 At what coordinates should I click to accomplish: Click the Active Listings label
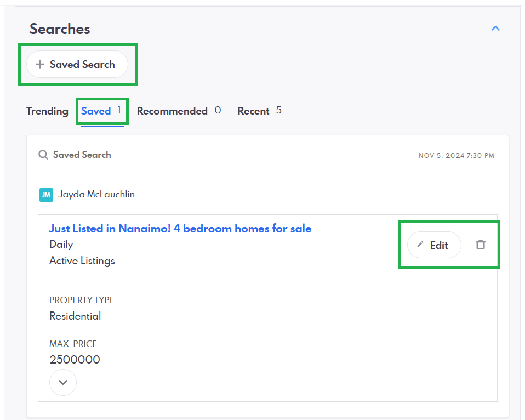point(82,261)
